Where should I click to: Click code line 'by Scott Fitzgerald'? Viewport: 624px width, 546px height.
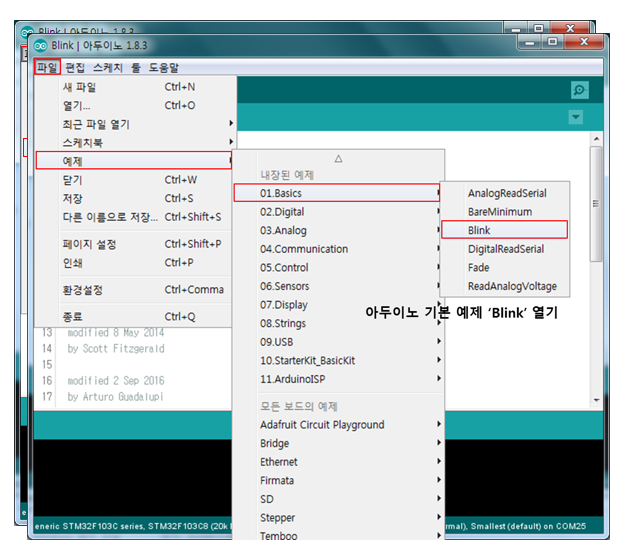[116, 349]
